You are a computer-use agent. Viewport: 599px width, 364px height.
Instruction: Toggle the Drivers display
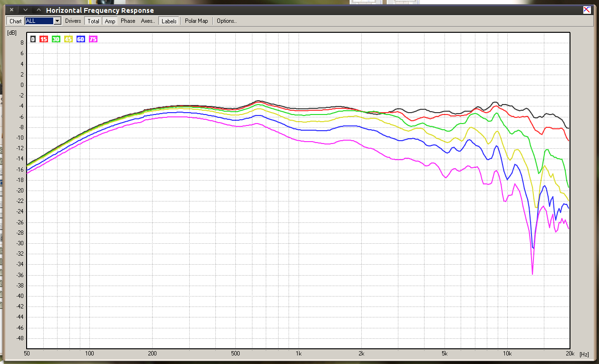click(x=73, y=21)
